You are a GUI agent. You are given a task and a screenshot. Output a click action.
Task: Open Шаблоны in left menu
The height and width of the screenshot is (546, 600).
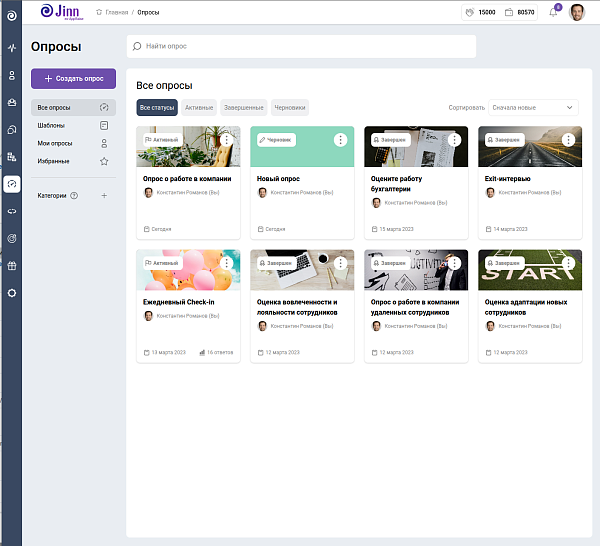73,125
